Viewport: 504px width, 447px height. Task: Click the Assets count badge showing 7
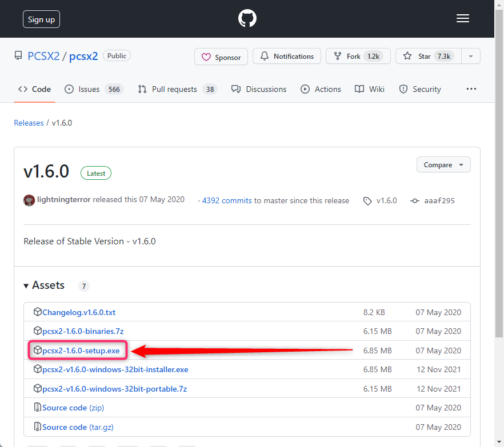pyautogui.click(x=84, y=286)
